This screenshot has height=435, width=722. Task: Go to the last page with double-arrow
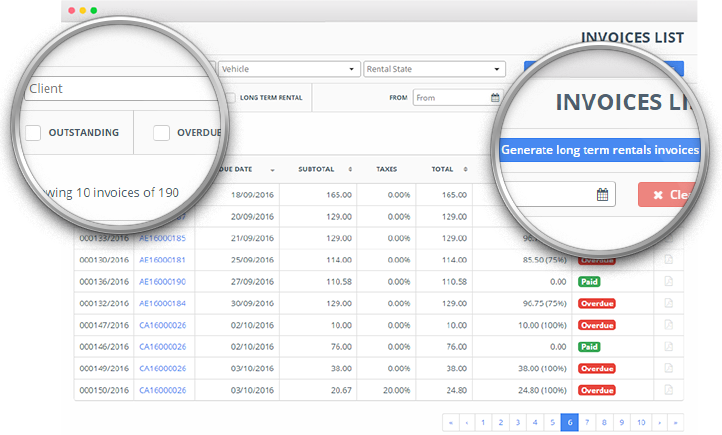(x=676, y=422)
